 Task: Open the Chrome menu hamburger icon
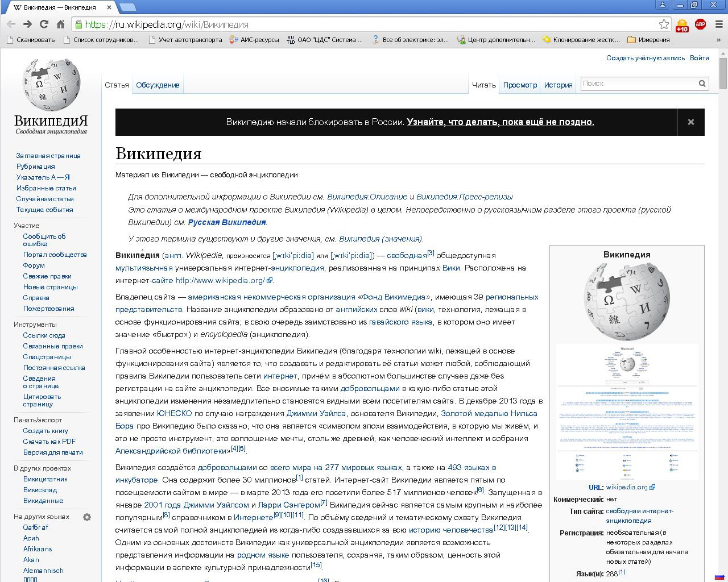coord(719,24)
